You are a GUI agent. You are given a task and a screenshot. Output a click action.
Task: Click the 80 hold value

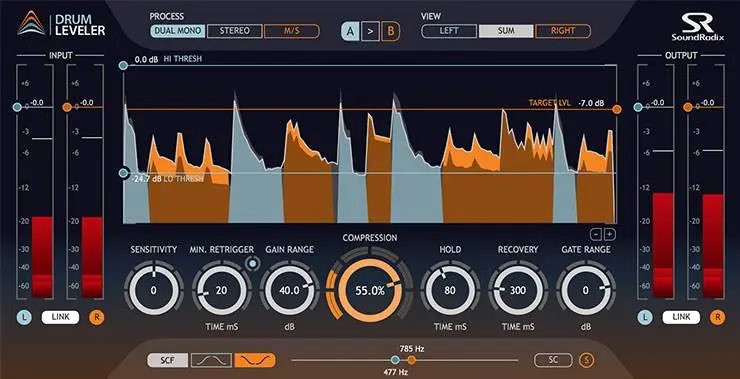tap(450, 290)
